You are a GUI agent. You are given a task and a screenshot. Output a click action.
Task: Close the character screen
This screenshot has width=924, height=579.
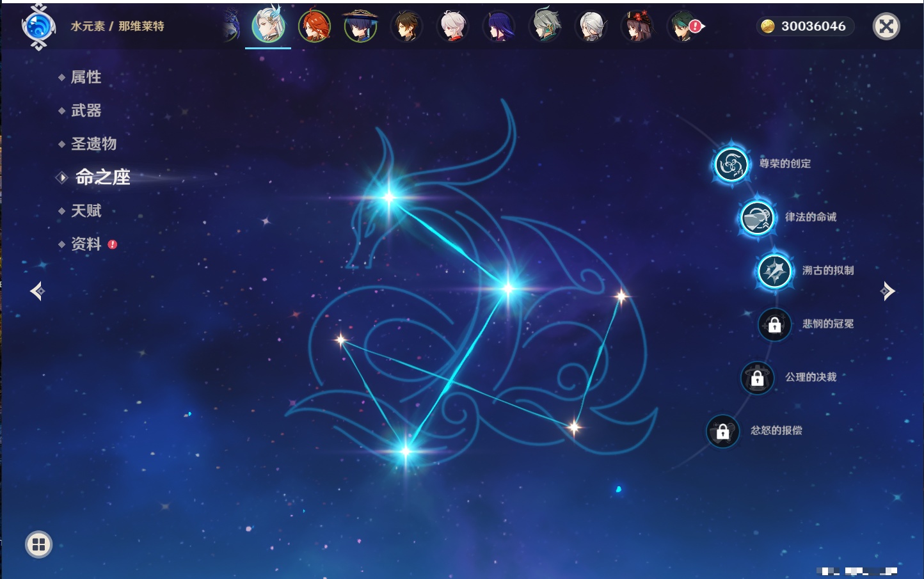coord(886,26)
